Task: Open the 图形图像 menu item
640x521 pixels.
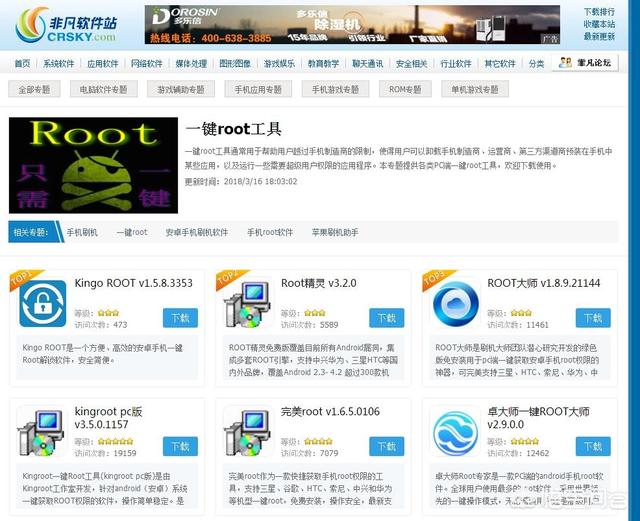Action: pyautogui.click(x=235, y=64)
